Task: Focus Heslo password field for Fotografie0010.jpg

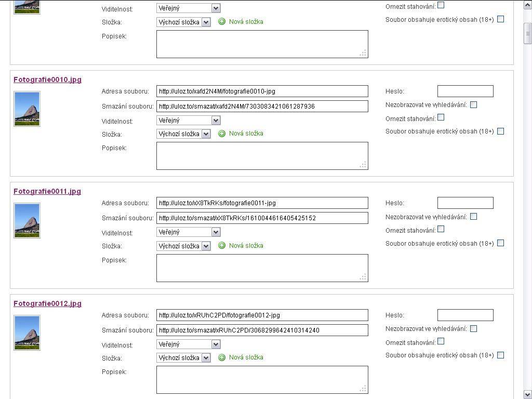Action: pos(465,91)
